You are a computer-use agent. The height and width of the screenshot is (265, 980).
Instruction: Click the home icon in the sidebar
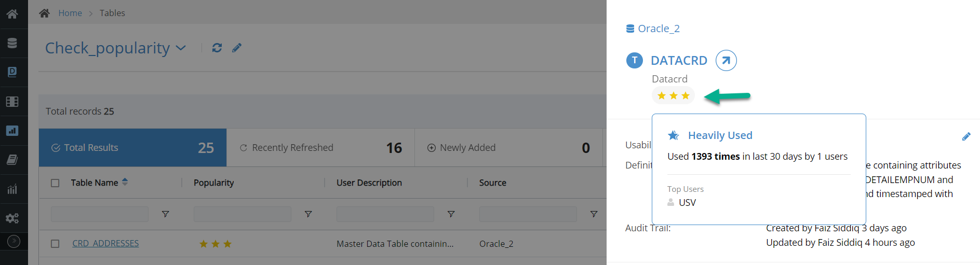point(12,14)
